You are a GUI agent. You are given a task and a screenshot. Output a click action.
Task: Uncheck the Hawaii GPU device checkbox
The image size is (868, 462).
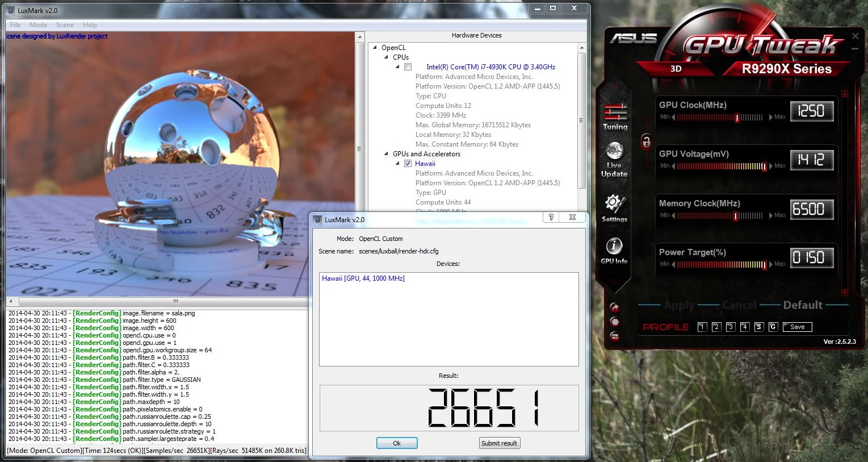[x=408, y=164]
